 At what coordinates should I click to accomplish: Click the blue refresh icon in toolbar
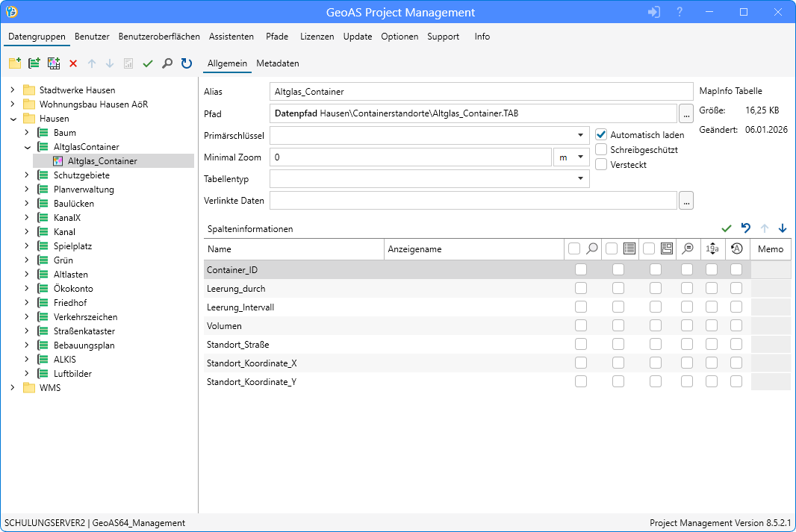click(187, 64)
